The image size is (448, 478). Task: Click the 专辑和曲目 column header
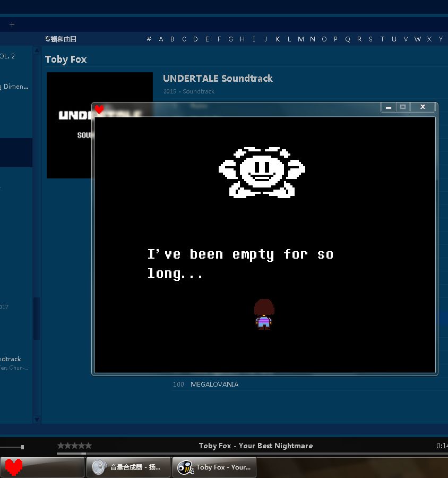[x=61, y=39]
